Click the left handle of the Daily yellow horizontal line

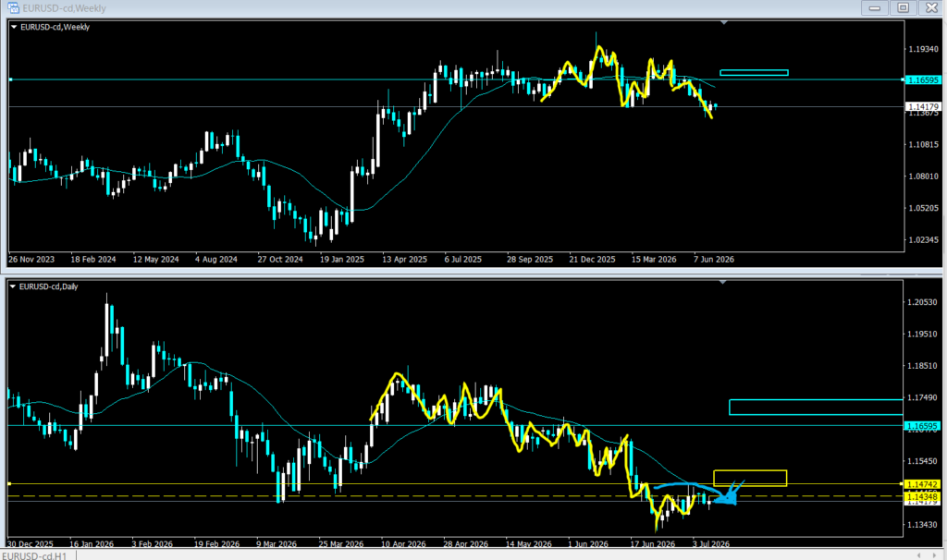pyautogui.click(x=9, y=484)
